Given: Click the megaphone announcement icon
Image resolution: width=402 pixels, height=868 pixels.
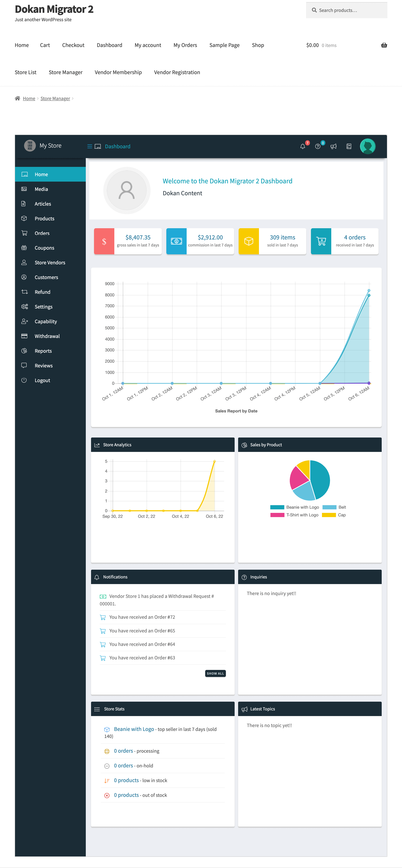Looking at the screenshot, I should [x=332, y=146].
